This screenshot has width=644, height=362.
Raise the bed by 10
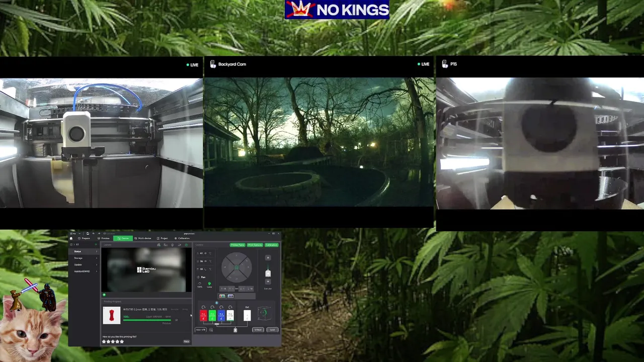tap(223, 289)
